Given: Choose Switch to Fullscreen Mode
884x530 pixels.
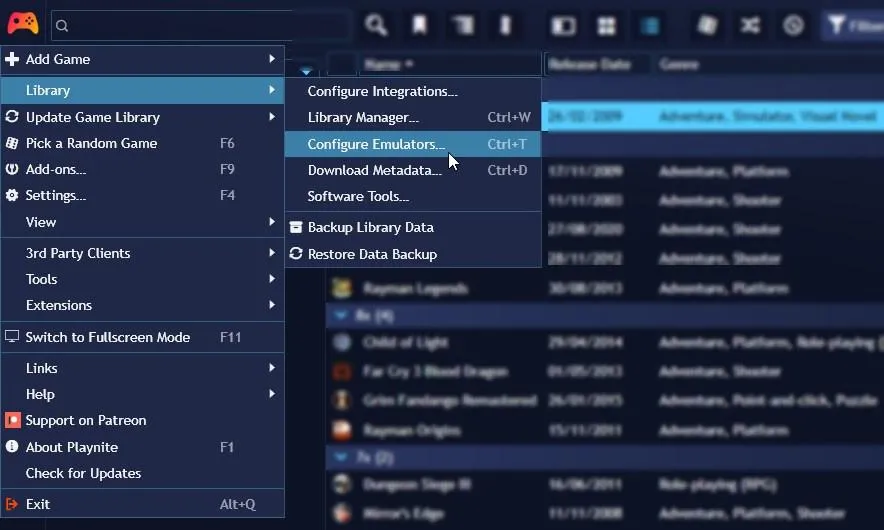Looking at the screenshot, I should coord(142,337).
